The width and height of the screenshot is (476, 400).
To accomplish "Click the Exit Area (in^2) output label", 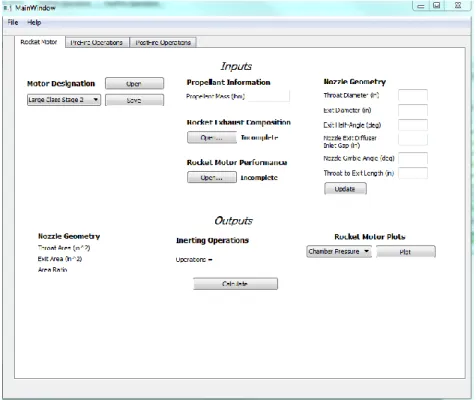I will [x=60, y=259].
